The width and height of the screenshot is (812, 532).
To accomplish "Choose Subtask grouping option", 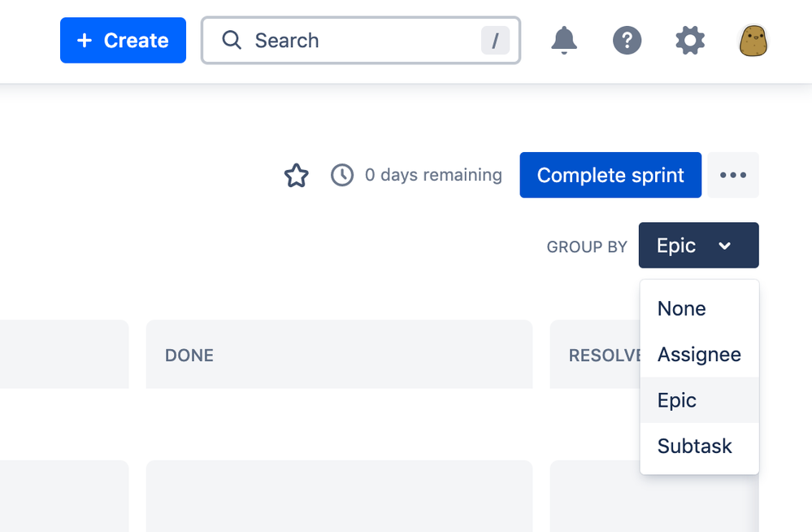I will (x=695, y=446).
